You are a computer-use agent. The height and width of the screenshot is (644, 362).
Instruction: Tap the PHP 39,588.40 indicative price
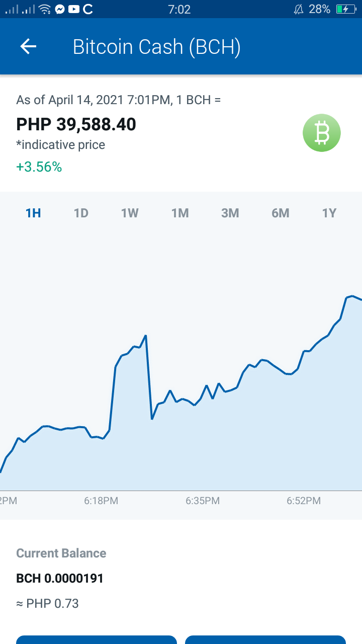point(76,124)
